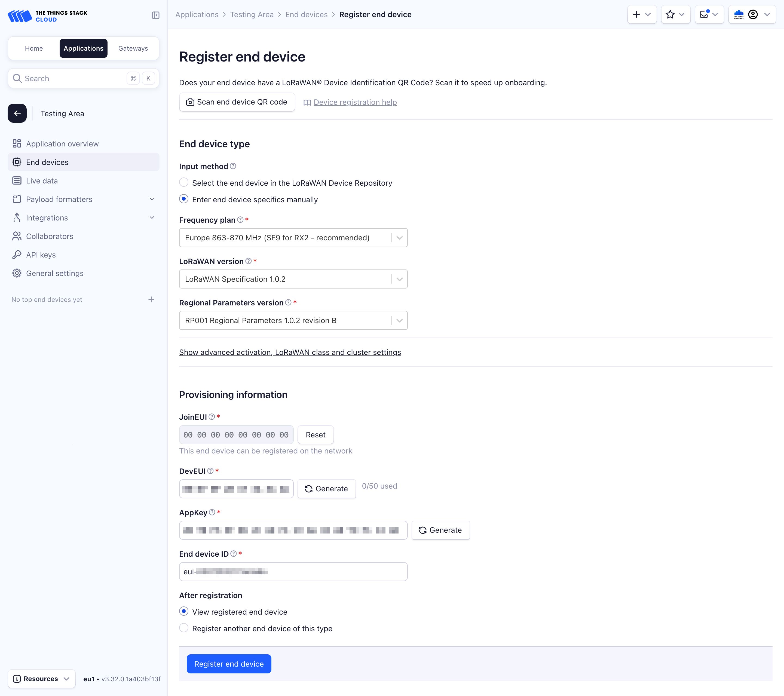The width and height of the screenshot is (784, 696).
Task: Open General settings in the sidebar
Action: (55, 273)
